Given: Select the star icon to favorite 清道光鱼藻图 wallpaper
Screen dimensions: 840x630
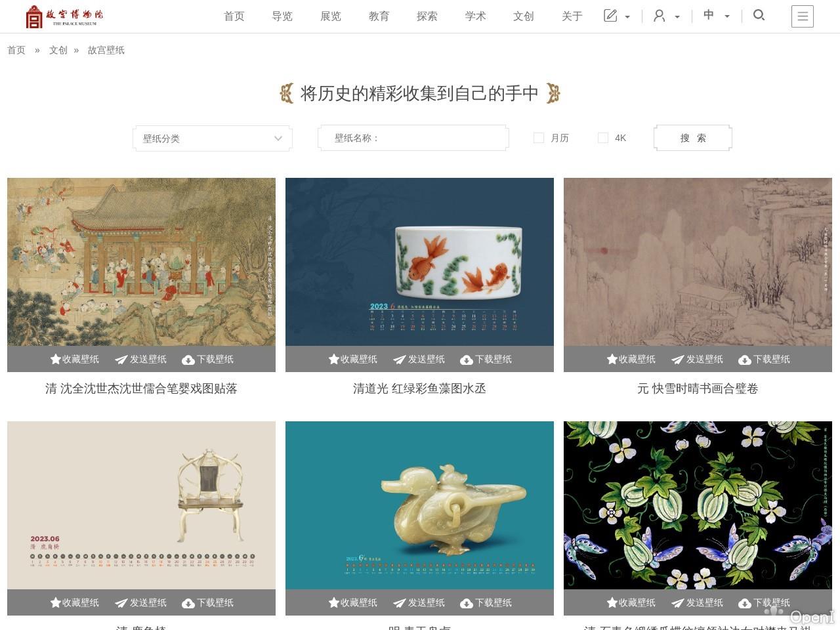Looking at the screenshot, I should coord(334,359).
